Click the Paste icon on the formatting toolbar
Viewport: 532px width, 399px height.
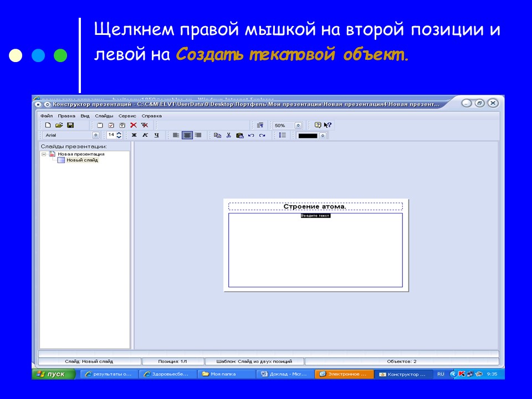[x=239, y=135]
